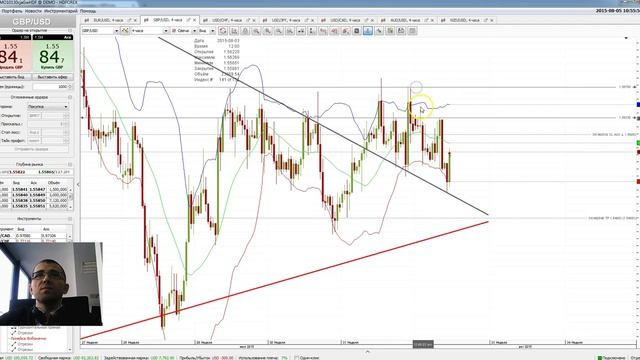Click the blue price marker on right axis
This screenshot has height=360, width=640.
[x=638, y=105]
